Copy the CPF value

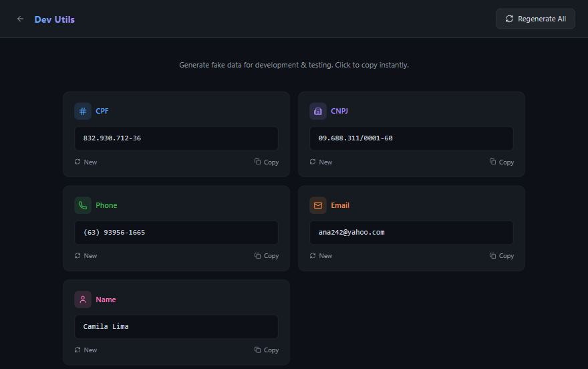(x=266, y=162)
